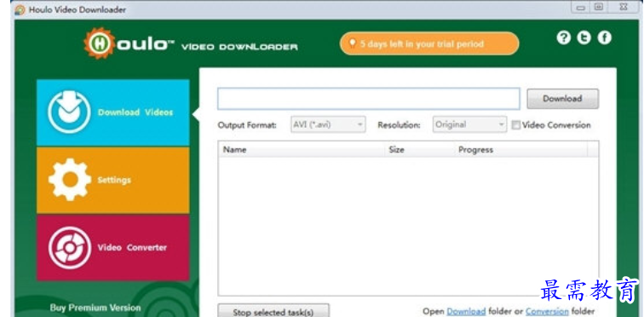The width and height of the screenshot is (644, 317).
Task: Open the Conversion folder link
Action: coord(547,311)
